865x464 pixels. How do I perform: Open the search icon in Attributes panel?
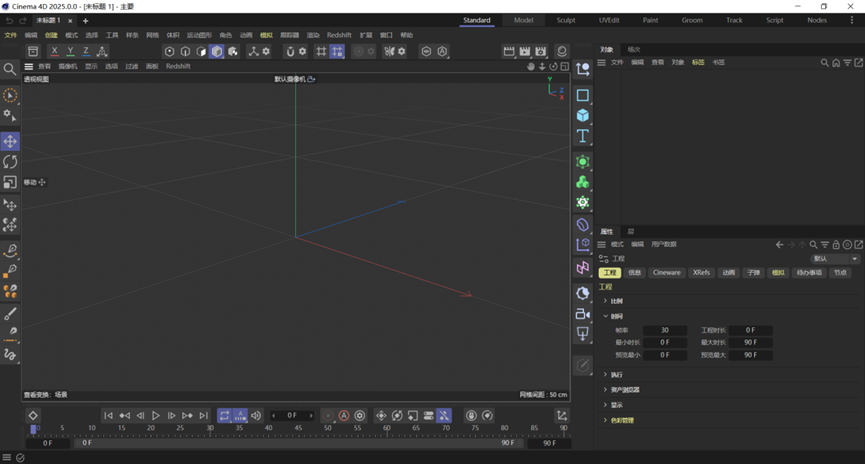tap(813, 244)
